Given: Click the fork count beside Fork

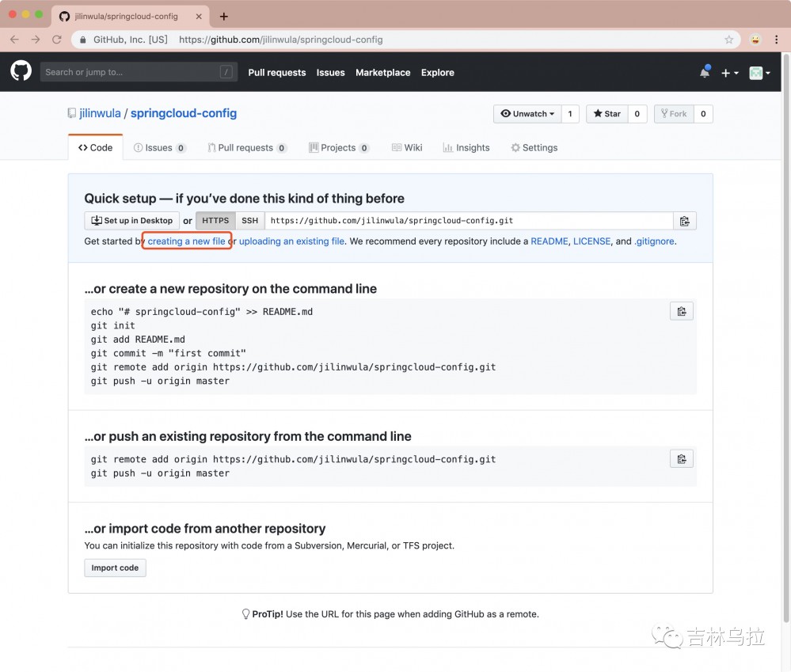Looking at the screenshot, I should [703, 114].
